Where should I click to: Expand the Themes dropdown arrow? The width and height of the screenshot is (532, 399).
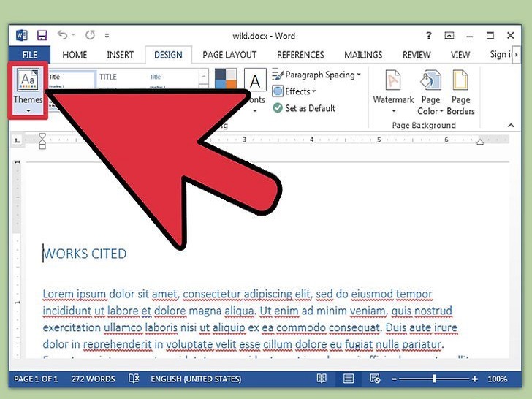28,110
